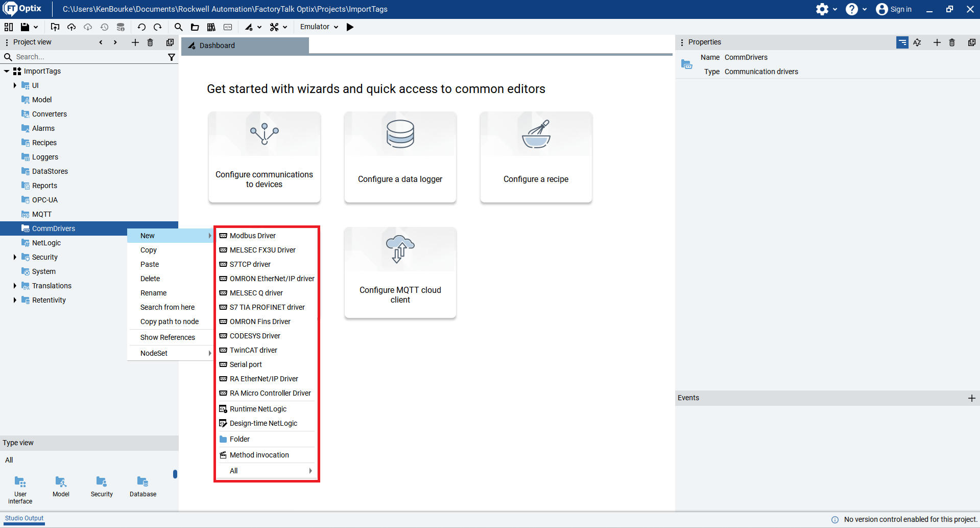
Task: Click the trash icon in Properties panel
Action: [952, 42]
